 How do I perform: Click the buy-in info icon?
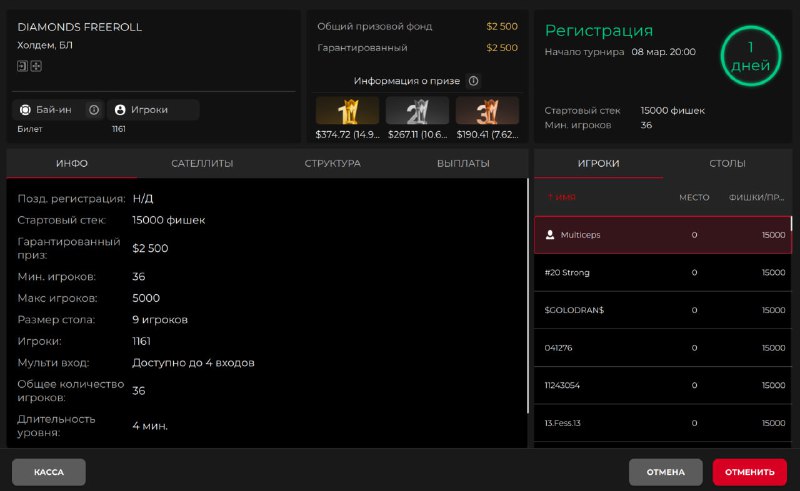[94, 110]
